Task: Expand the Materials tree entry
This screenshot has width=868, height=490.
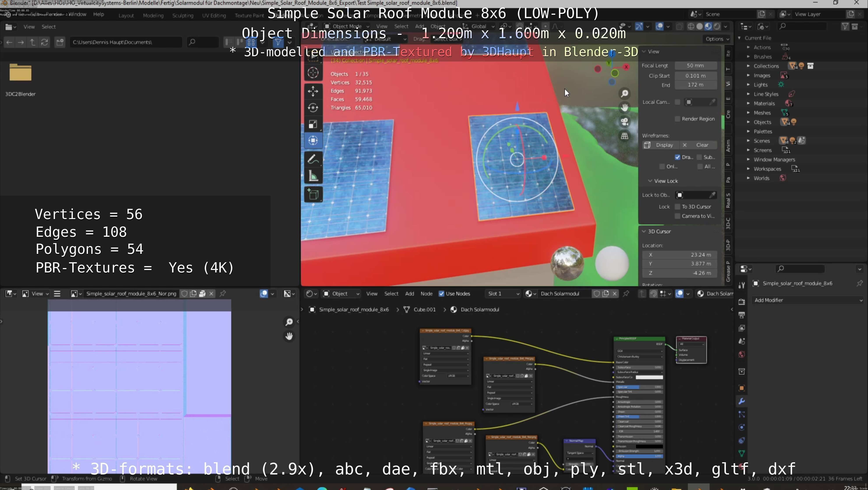Action: click(748, 103)
